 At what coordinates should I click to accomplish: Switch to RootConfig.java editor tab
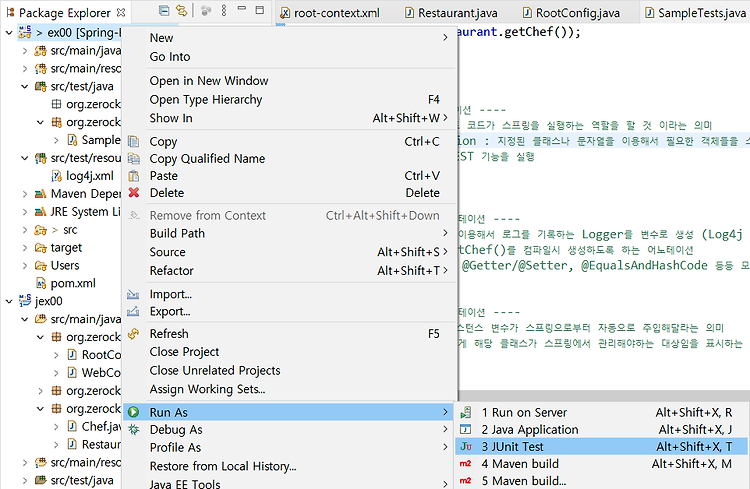[x=572, y=12]
